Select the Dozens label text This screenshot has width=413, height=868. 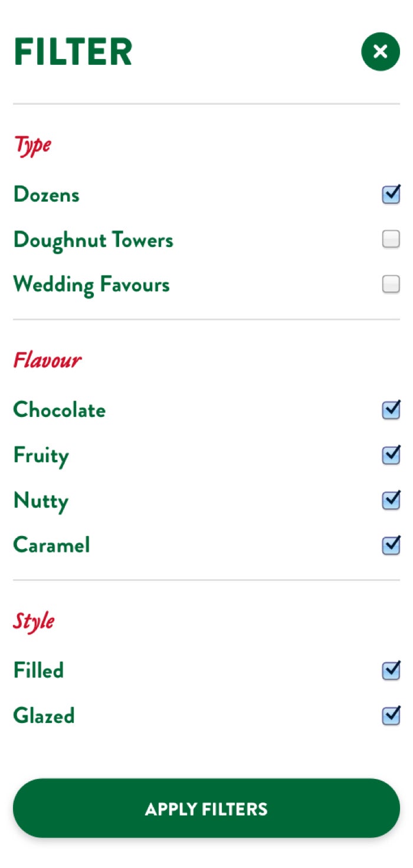tap(46, 195)
